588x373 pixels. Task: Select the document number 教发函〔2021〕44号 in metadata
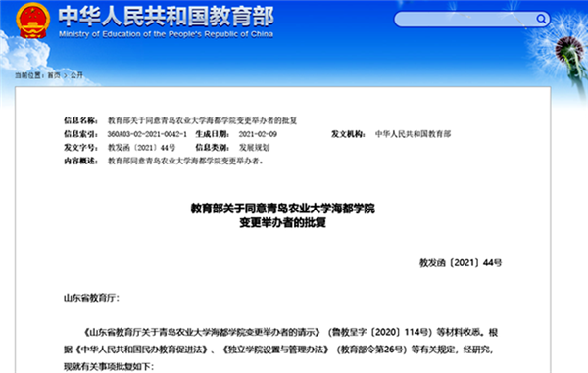click(142, 148)
